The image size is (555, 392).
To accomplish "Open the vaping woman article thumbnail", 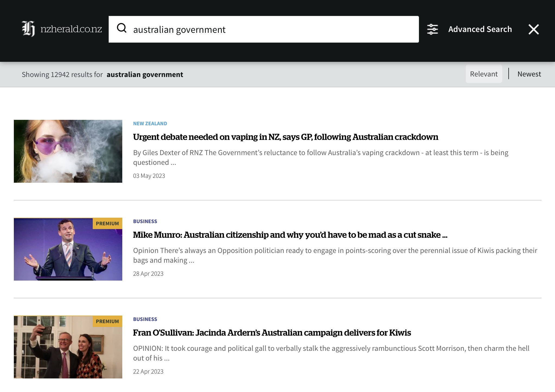I will pyautogui.click(x=68, y=151).
